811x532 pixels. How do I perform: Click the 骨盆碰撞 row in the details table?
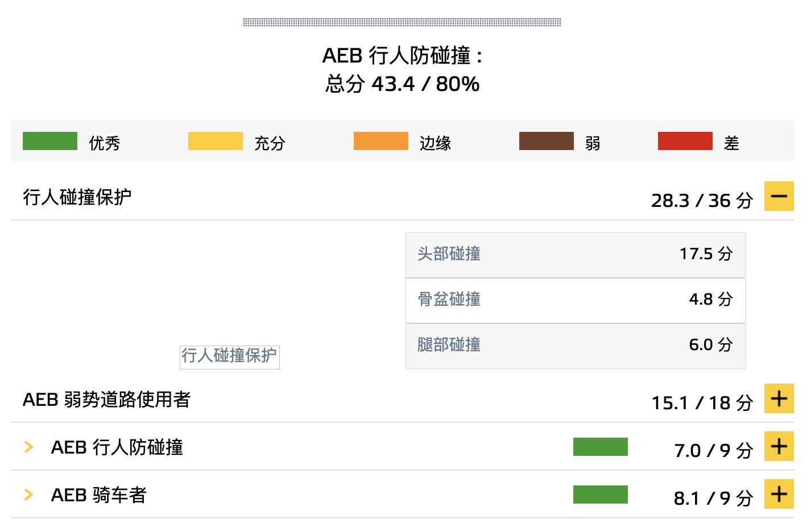[575, 300]
